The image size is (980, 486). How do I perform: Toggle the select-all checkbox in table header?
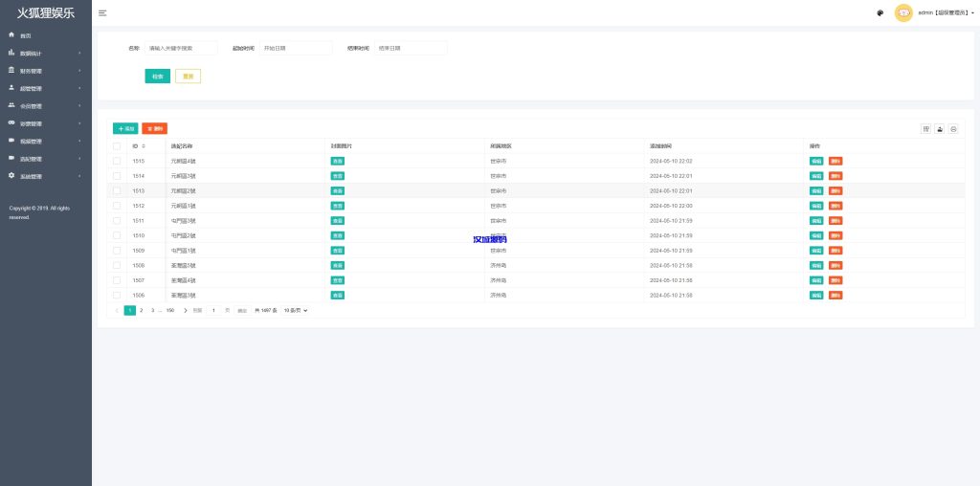click(x=117, y=146)
